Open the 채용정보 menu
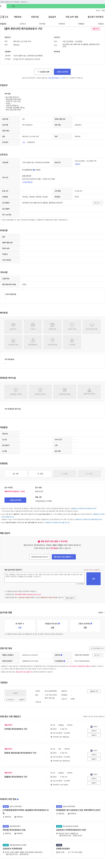The height and width of the screenshot is (868, 105). (17, 17)
